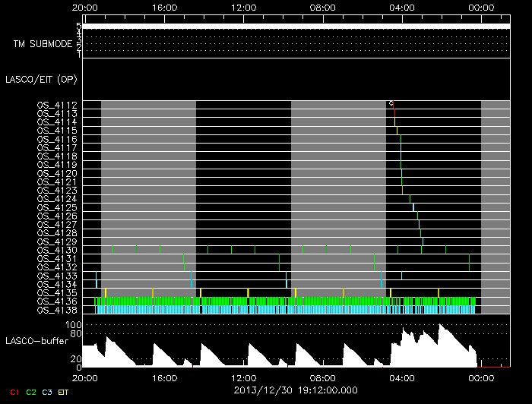
Task: Click the green C2 legend entry
Action: (30, 392)
